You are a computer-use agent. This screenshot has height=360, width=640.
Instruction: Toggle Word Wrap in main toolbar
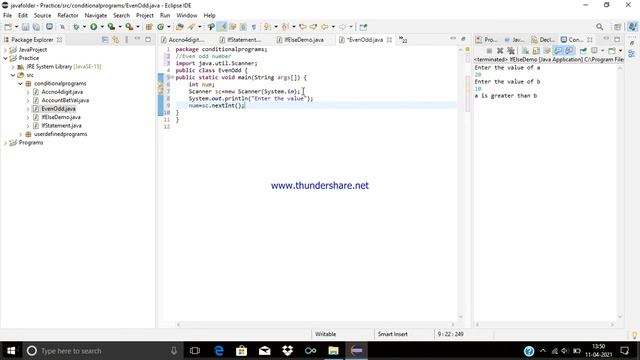(233, 27)
